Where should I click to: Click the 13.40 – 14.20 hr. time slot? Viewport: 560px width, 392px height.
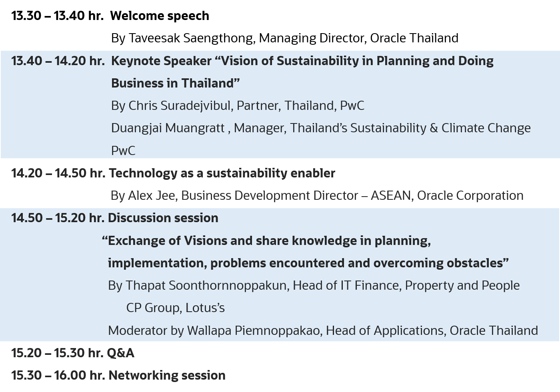(58, 61)
